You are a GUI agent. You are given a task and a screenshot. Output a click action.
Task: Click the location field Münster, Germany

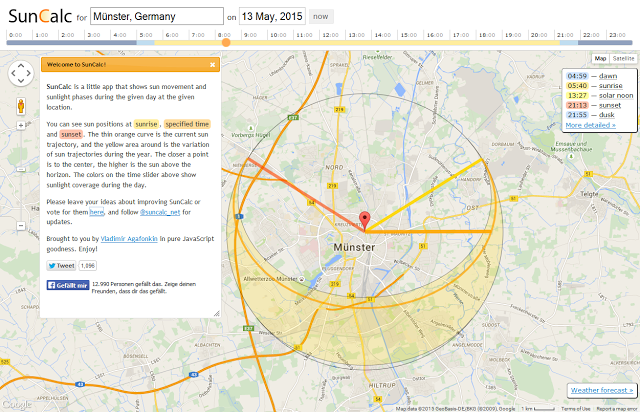point(157,16)
